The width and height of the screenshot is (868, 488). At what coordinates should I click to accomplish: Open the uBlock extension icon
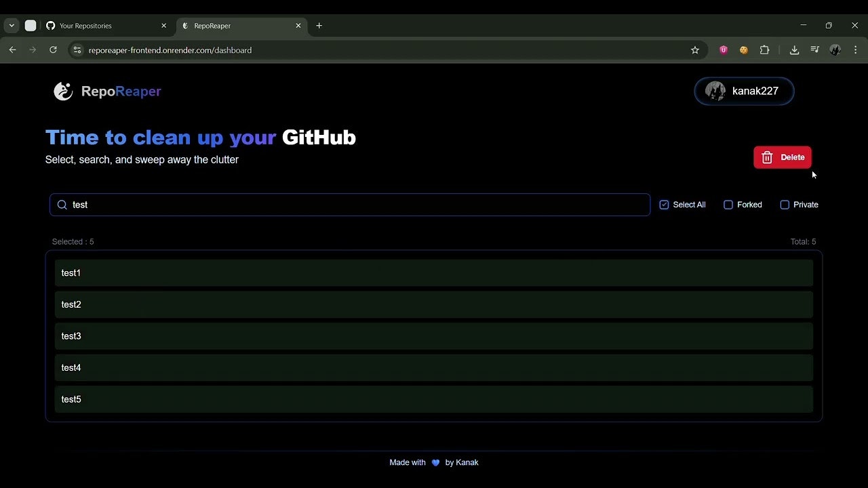[x=724, y=50]
